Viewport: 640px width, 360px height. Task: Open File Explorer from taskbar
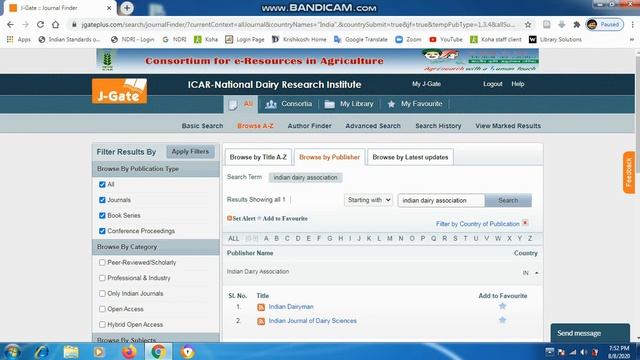71,351
